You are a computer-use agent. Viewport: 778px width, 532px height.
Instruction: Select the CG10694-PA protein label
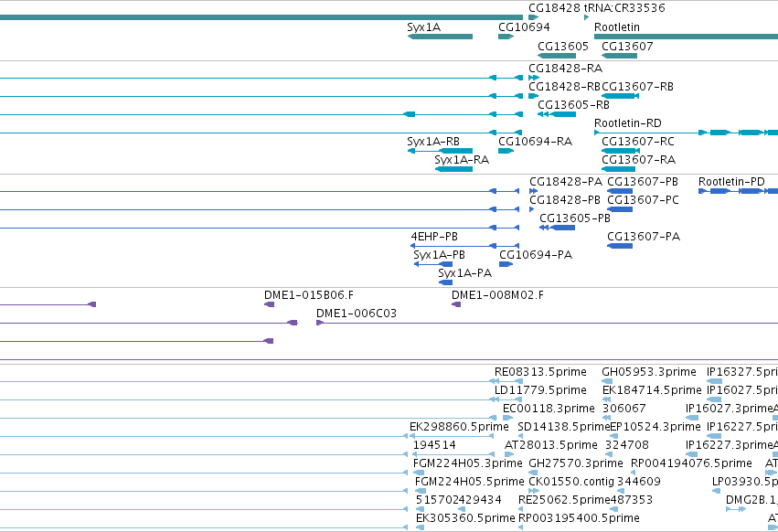[x=536, y=255]
